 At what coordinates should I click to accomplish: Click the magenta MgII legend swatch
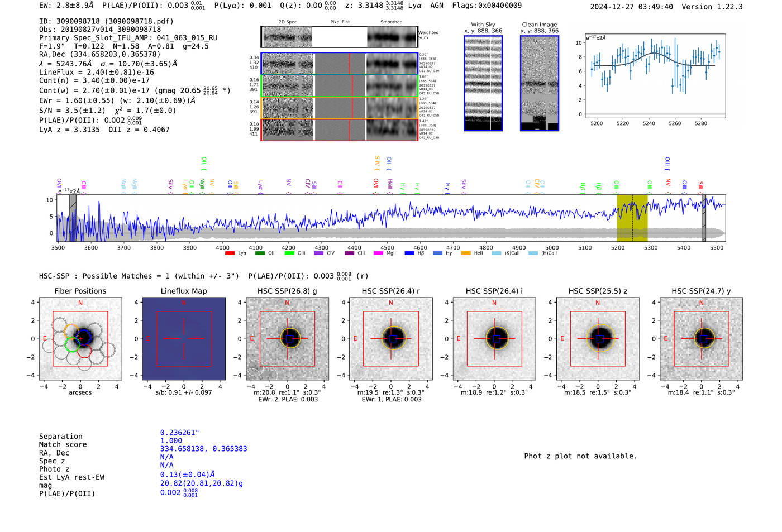378,253
